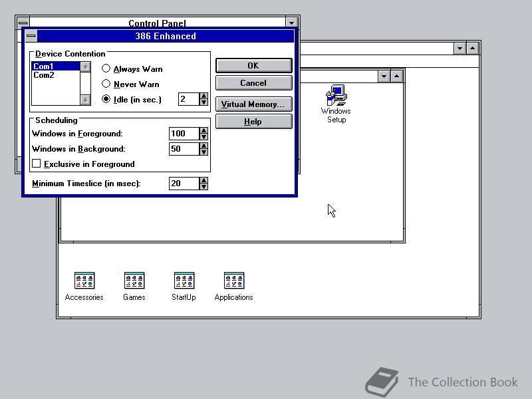Image resolution: width=532 pixels, height=399 pixels.
Task: Decrease Windows in Foreground value
Action: 203,137
